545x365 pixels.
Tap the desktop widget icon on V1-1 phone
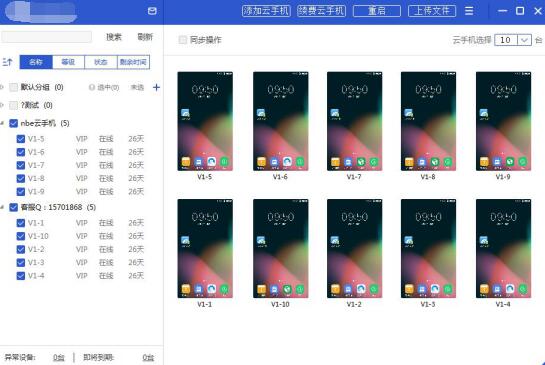tap(185, 240)
